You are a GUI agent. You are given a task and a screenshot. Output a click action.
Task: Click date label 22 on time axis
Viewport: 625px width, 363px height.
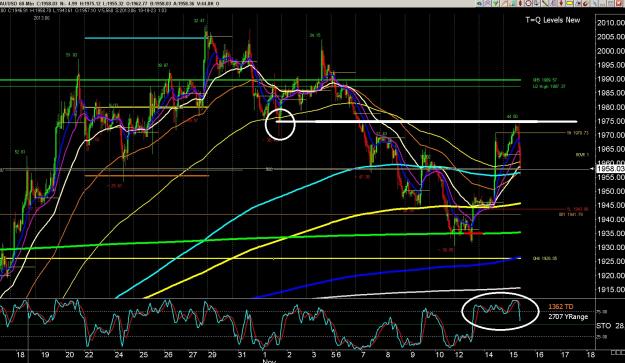pos(88,355)
